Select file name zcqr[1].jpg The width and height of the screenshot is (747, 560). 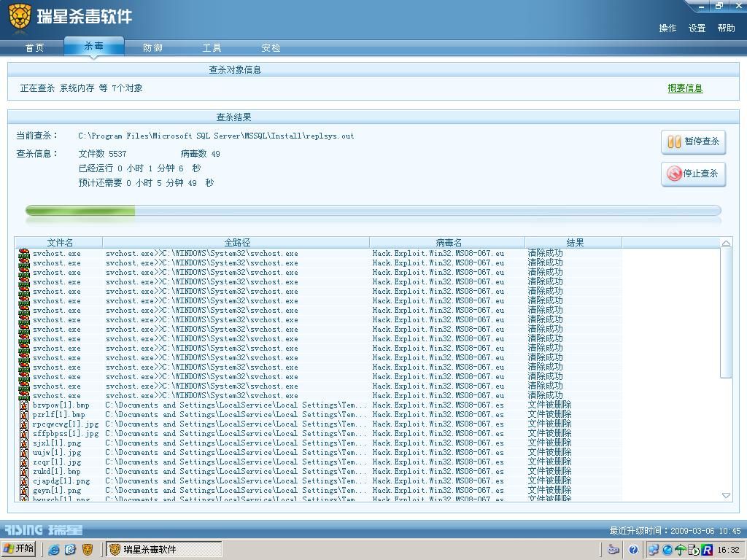pos(57,462)
